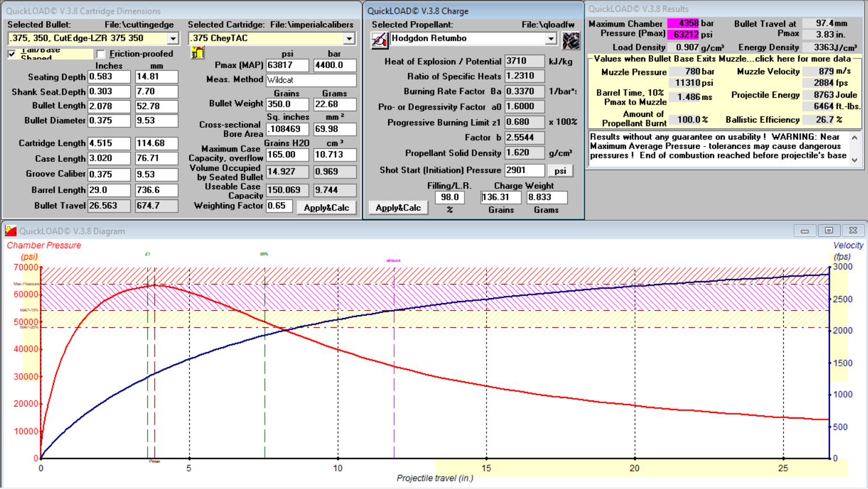Click the Heat of Explosion field

tap(525, 61)
